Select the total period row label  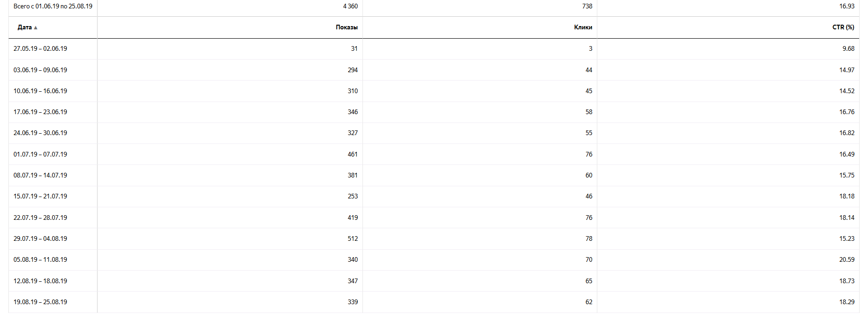click(x=53, y=7)
